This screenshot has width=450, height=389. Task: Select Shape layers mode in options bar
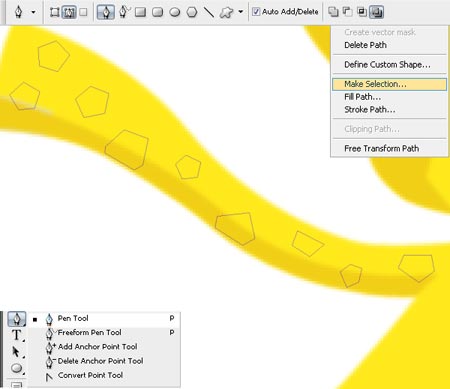tap(54, 12)
